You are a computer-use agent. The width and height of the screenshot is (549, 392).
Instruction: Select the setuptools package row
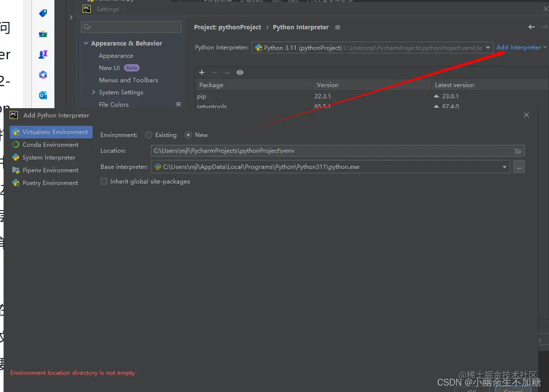372,106
